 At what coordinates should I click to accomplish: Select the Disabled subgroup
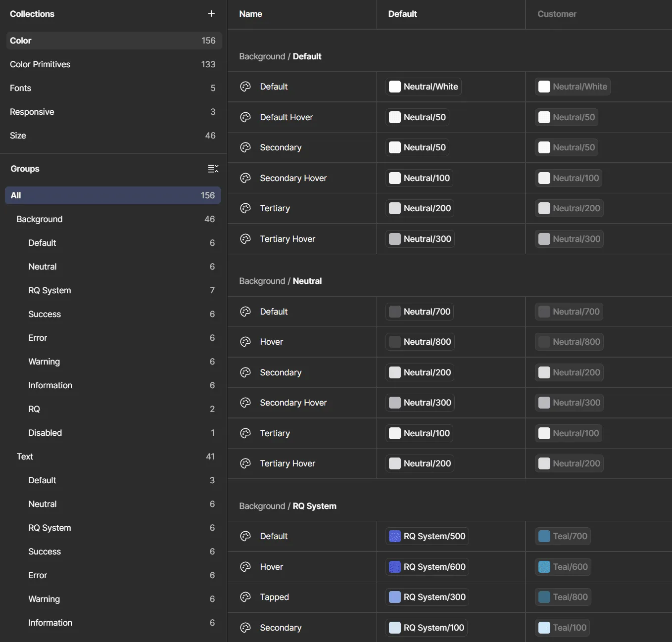tap(113, 433)
